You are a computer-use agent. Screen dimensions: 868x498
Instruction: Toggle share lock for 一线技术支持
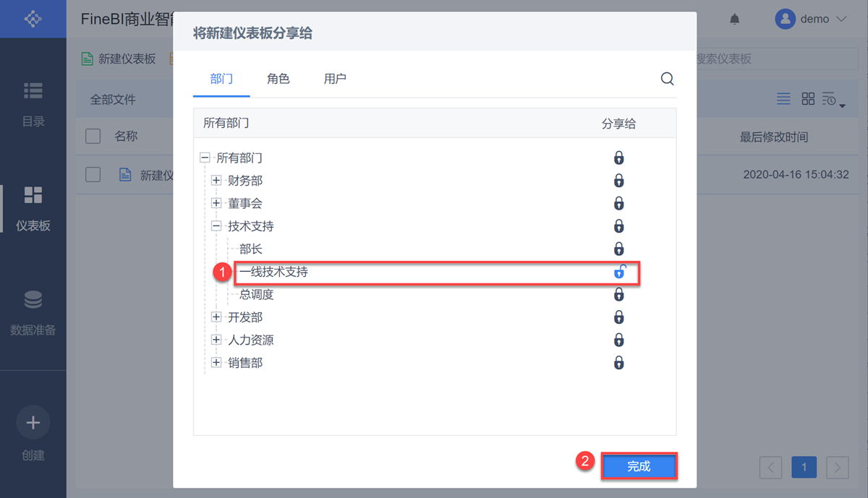619,272
